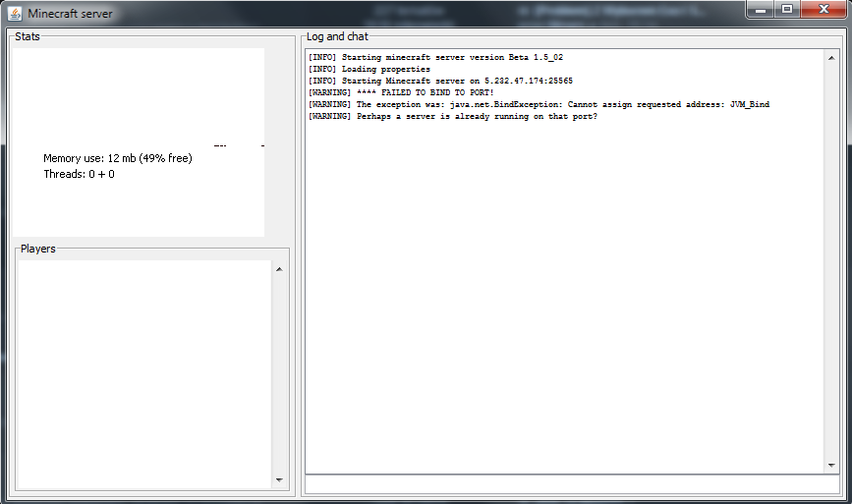Click the empty Players list area

[144, 374]
